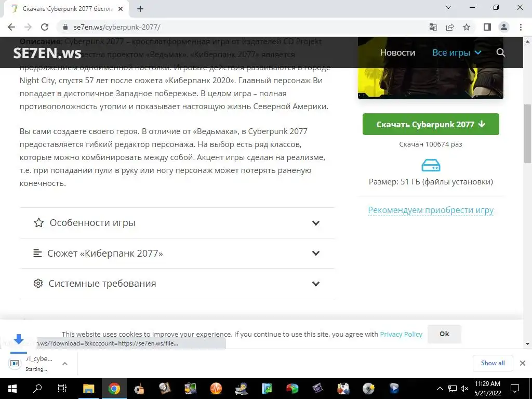Open a new browser tab
532x399 pixels.
pos(140,9)
